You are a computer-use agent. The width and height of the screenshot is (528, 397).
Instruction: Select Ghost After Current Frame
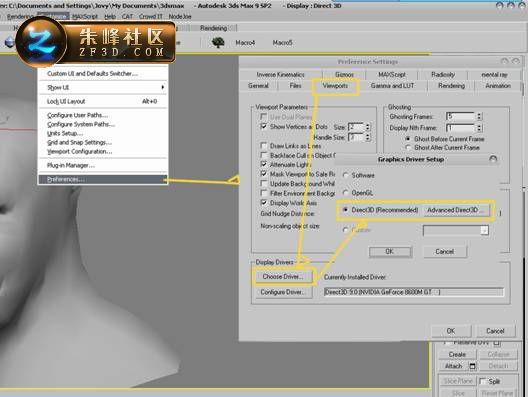click(408, 147)
